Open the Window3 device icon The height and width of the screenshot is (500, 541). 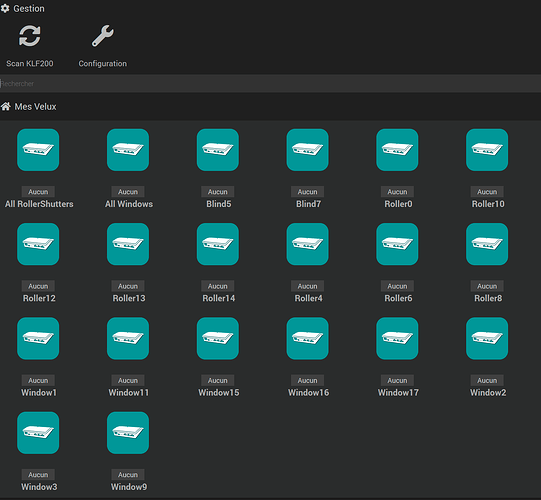tap(38, 433)
